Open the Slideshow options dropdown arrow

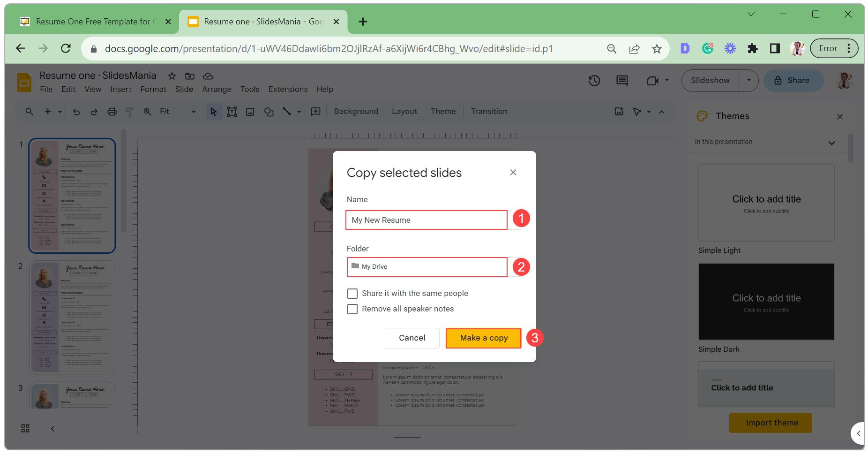[x=748, y=80]
